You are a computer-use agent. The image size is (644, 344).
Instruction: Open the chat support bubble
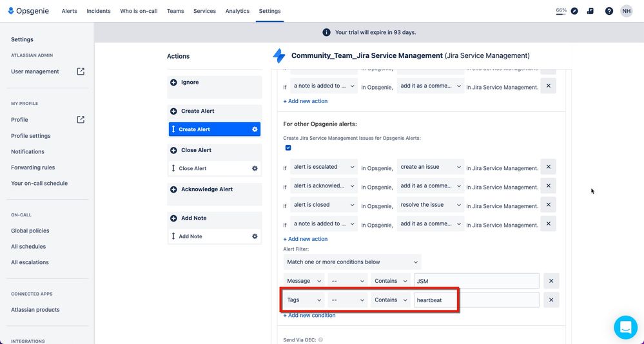625,327
